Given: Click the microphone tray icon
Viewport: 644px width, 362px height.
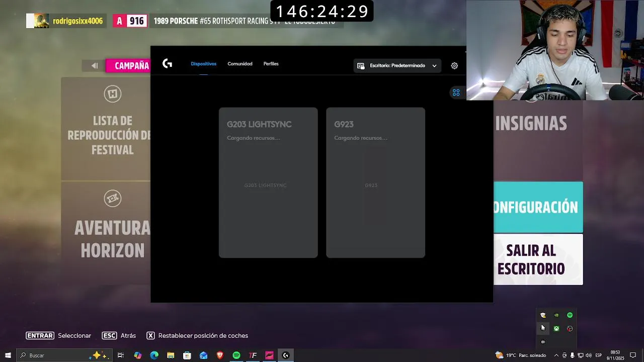Looking at the screenshot, I should pos(573,355).
